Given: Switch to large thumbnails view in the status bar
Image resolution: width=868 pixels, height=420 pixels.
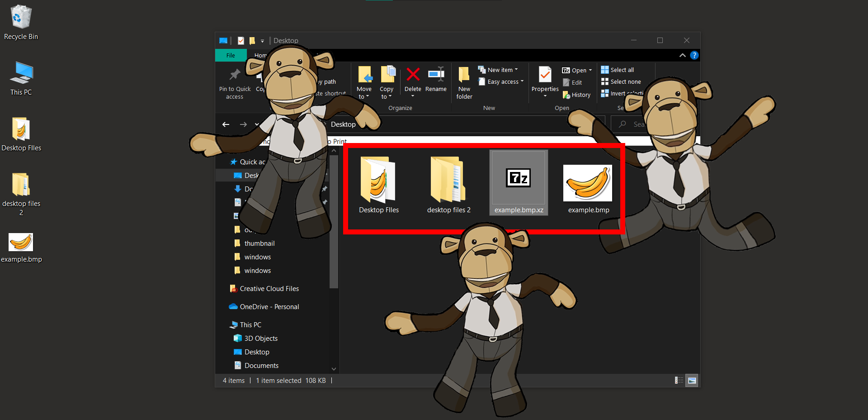Looking at the screenshot, I should (x=692, y=381).
